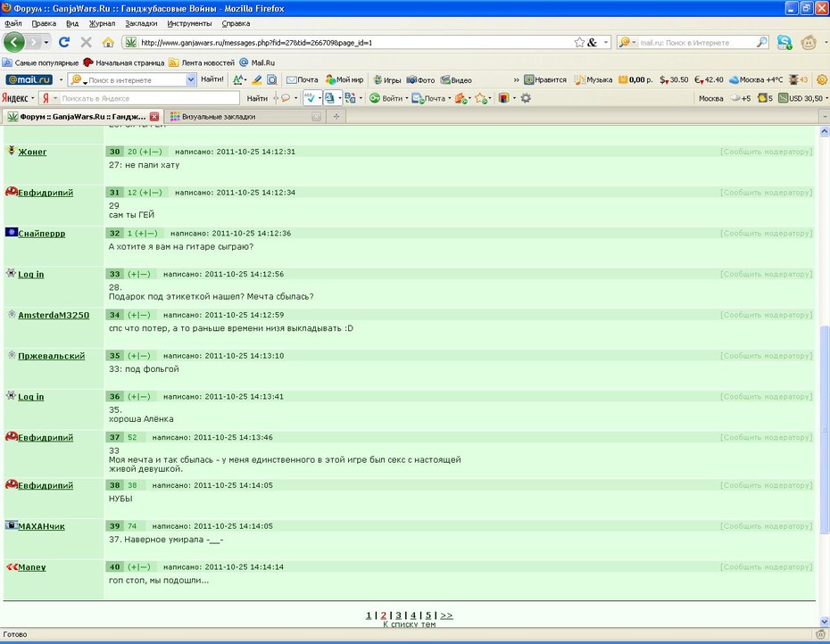Click the Yandex toolbar settings gear
The image size is (830, 644).
pyautogui.click(x=526, y=98)
